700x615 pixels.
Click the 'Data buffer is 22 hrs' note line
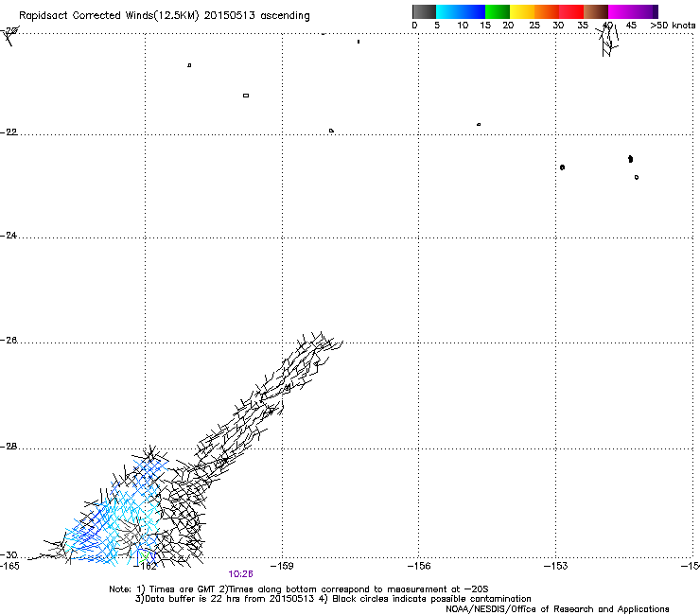click(x=333, y=599)
